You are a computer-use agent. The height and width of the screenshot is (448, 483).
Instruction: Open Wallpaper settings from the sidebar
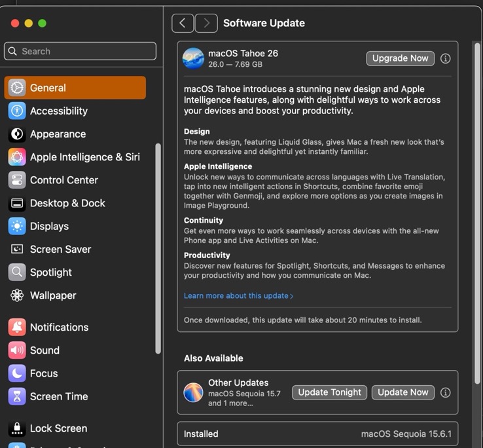(x=75, y=295)
